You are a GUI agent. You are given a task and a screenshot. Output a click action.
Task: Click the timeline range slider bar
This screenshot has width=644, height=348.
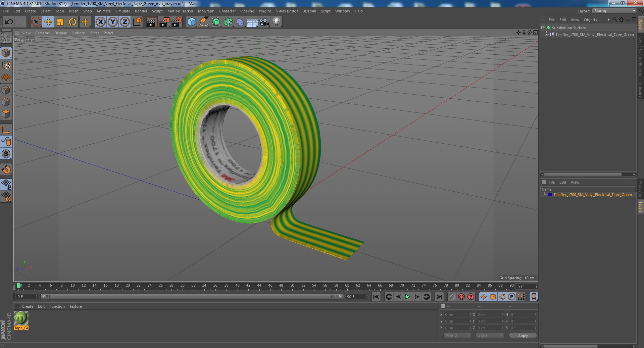[192, 296]
